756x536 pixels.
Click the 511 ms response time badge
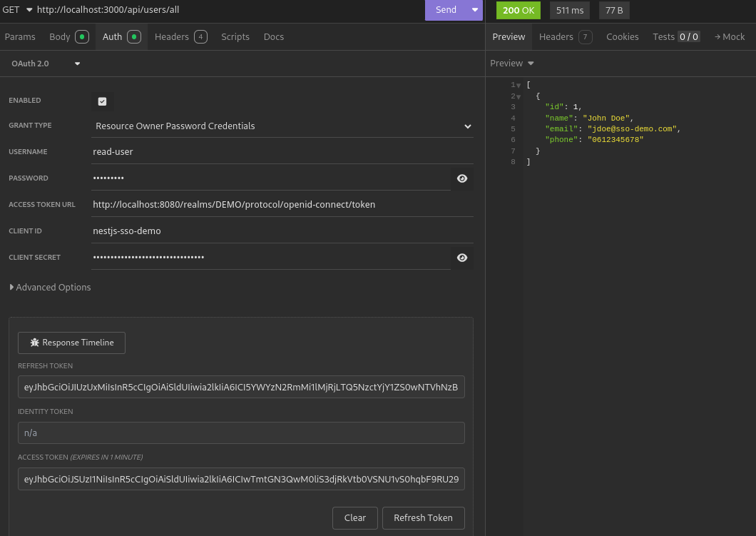tap(570, 10)
